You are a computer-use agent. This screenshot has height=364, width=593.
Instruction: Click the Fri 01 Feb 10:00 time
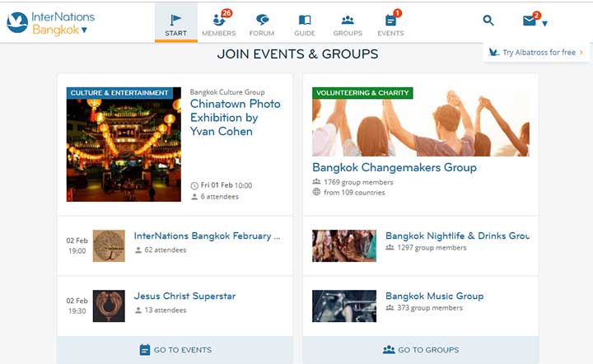click(226, 185)
